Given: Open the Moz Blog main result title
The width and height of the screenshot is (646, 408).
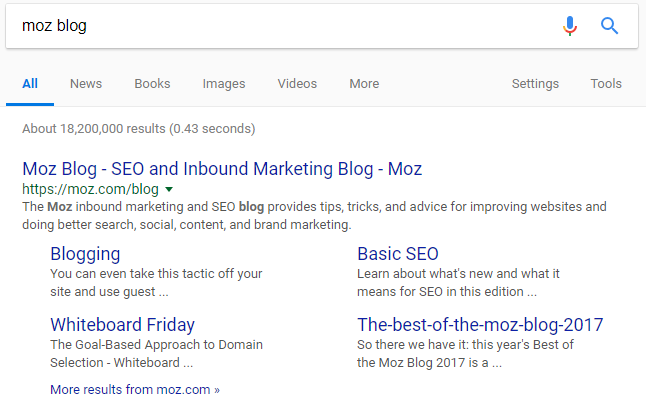Looking at the screenshot, I should (222, 167).
